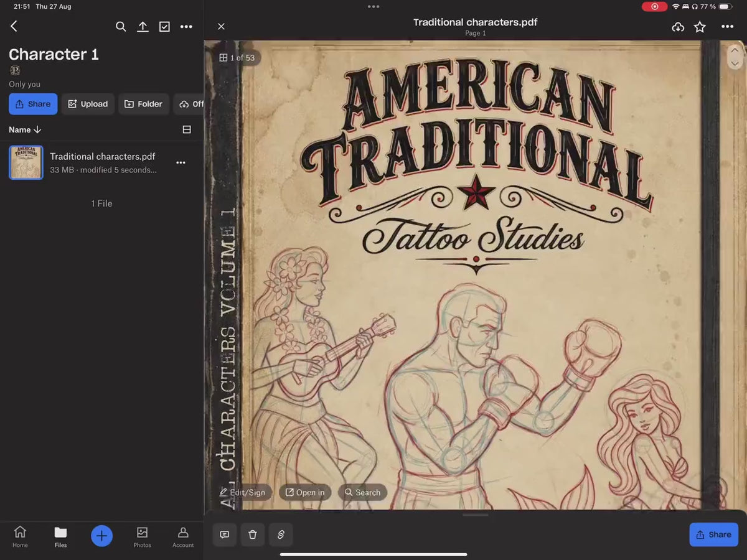This screenshot has height=560, width=747.
Task: Tap the multitasking three dots at top
Action: point(374,7)
